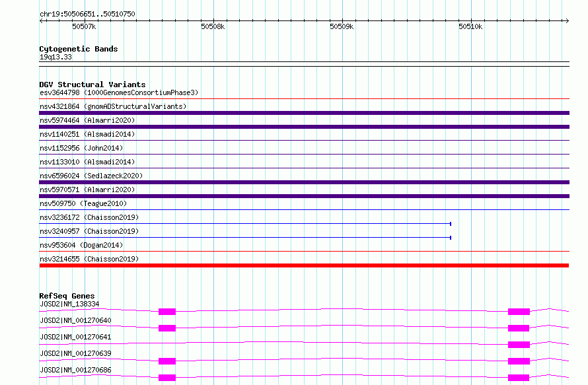Click the red nsv953604 variant line
588x385 pixels.
click(304, 252)
